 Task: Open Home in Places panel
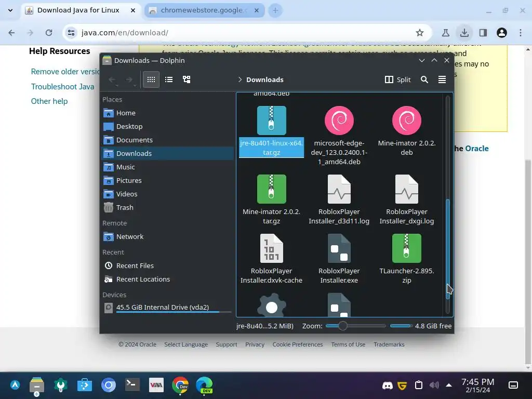167,113
